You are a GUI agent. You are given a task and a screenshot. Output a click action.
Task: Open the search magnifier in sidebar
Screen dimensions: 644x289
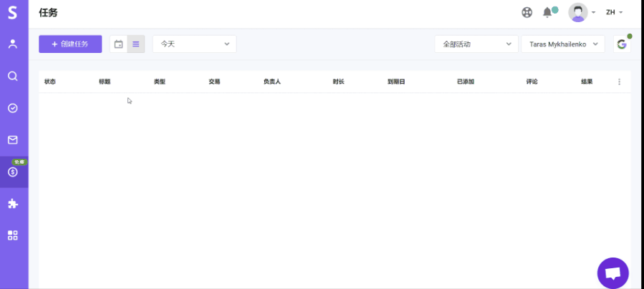point(13,76)
